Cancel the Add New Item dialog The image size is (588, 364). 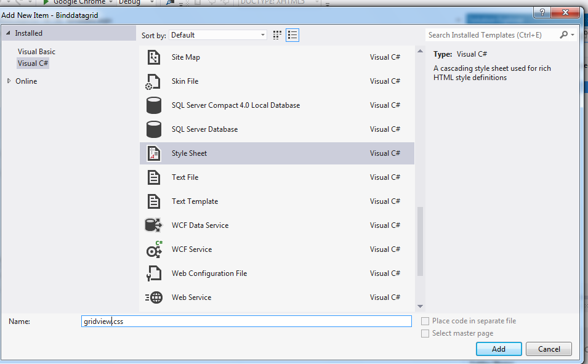point(548,349)
